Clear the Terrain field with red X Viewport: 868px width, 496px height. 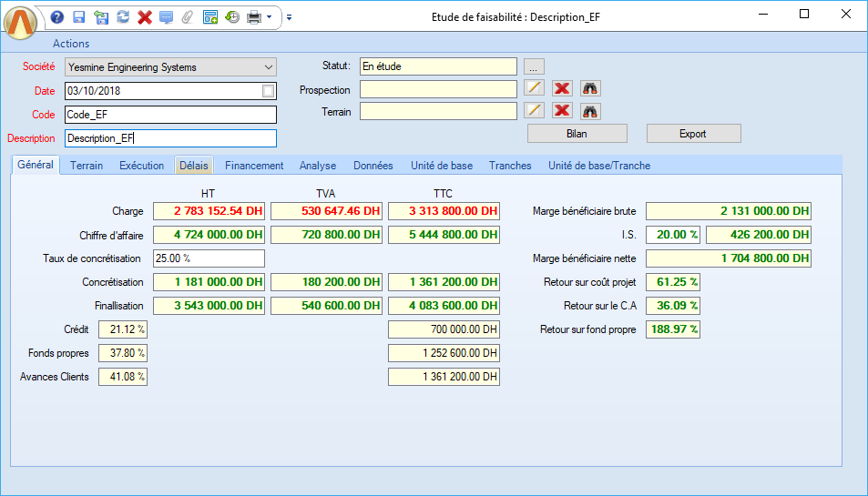click(x=562, y=111)
